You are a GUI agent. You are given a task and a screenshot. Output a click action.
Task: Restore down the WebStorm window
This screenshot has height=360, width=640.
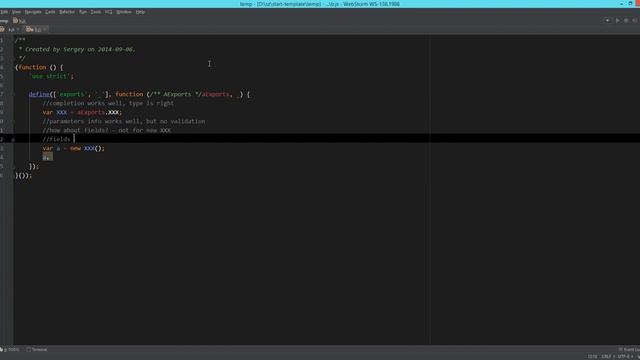pos(630,4)
